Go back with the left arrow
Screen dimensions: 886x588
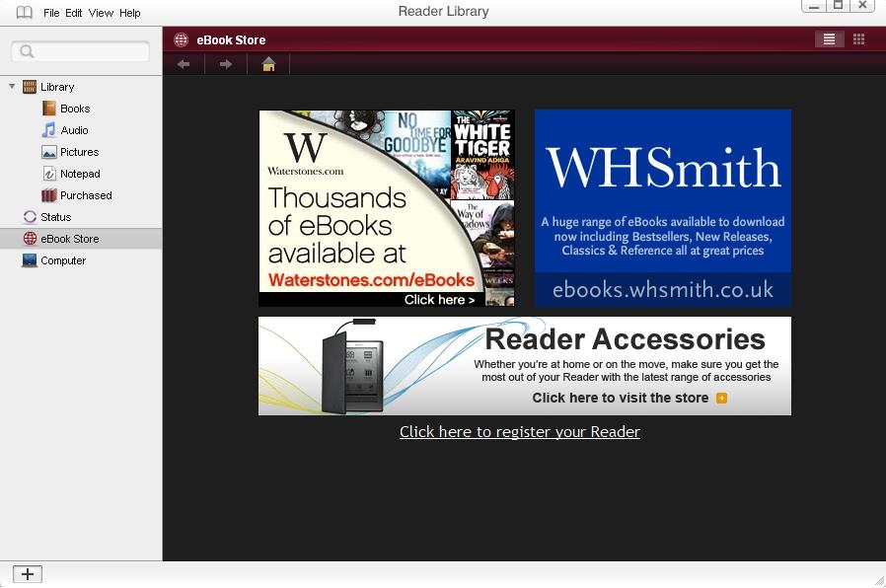184,64
